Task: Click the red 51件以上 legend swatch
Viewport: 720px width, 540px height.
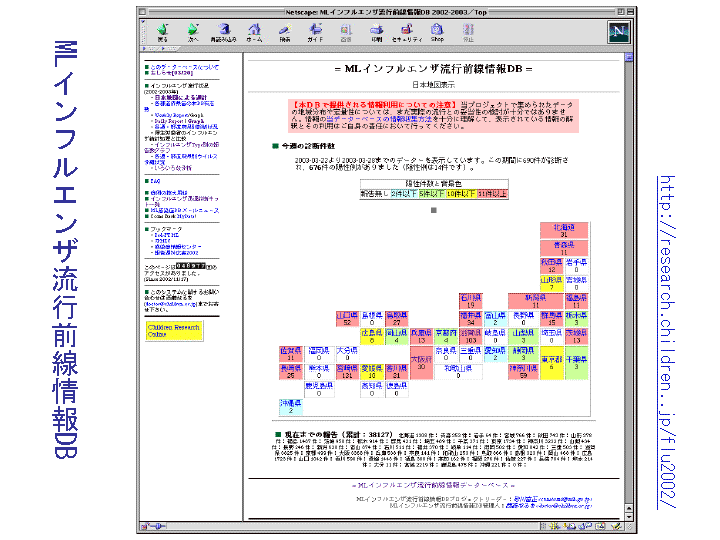Action: click(492, 194)
